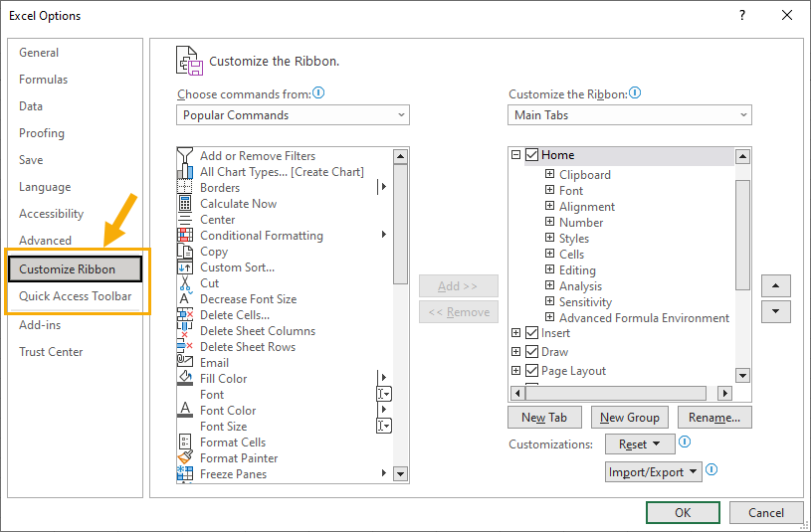Click the Decrease Font Size icon
The width and height of the screenshot is (811, 532).
point(185,299)
